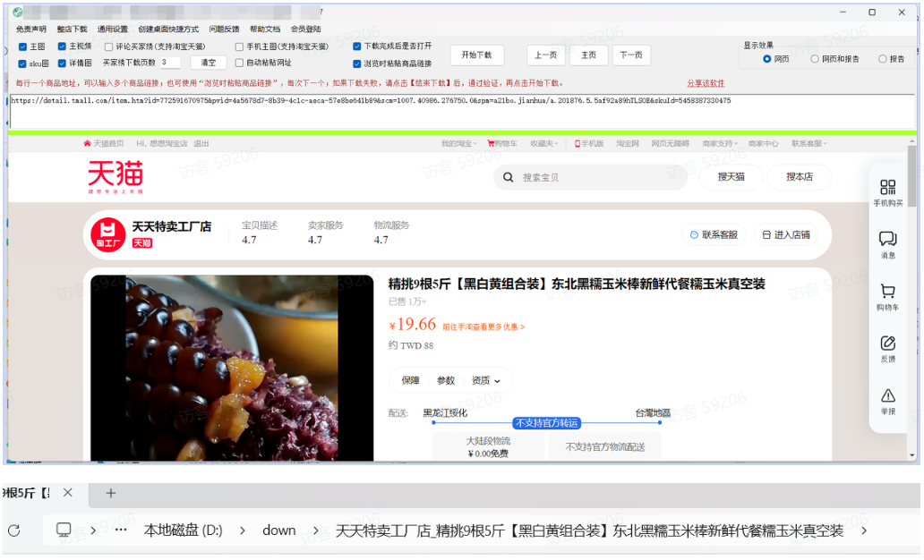
Task: Click the 清空 button
Action: coord(209,63)
